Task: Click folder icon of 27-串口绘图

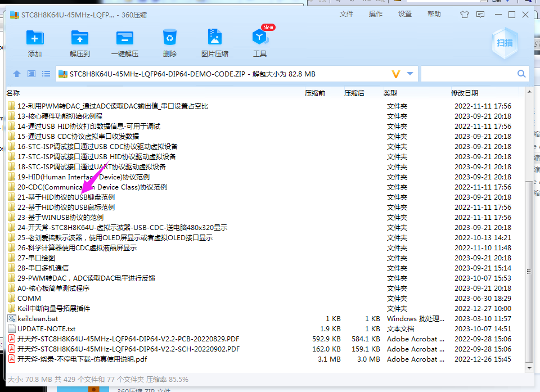Action: (12, 258)
